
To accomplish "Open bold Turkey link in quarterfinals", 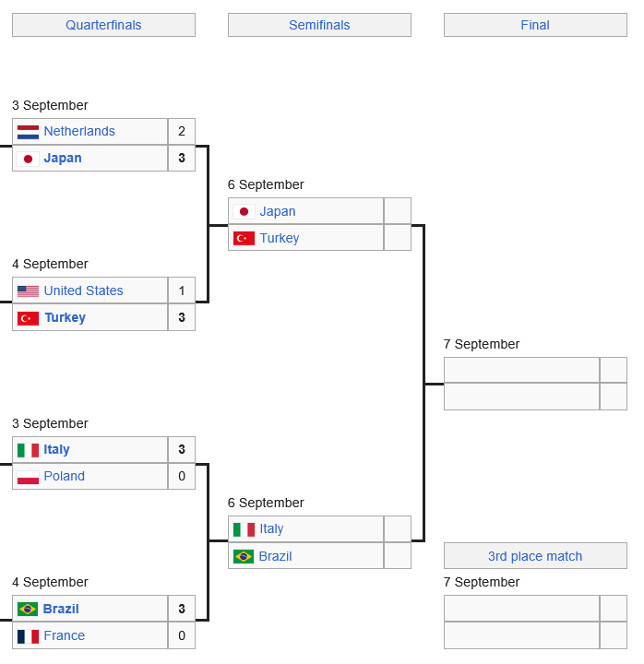I will pyautogui.click(x=66, y=317).
